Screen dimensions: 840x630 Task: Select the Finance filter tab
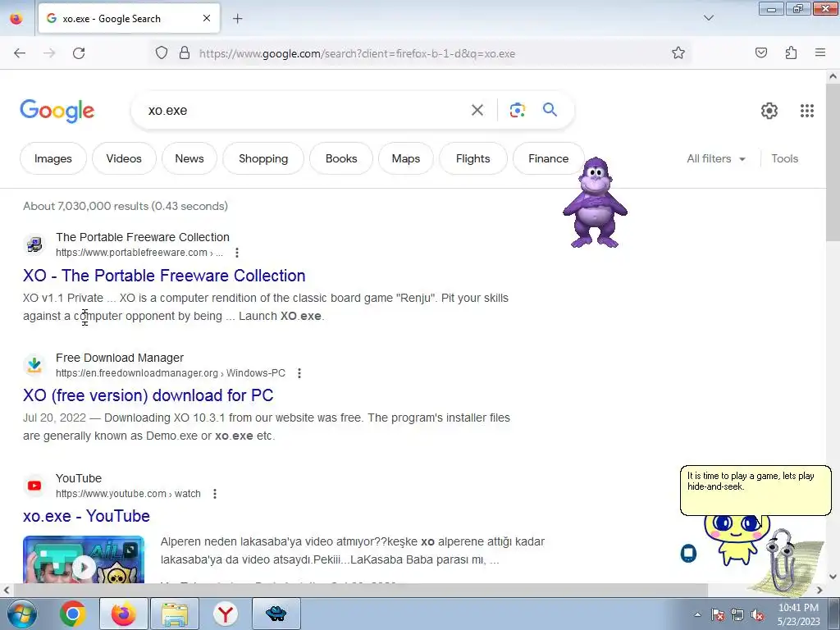click(x=548, y=158)
